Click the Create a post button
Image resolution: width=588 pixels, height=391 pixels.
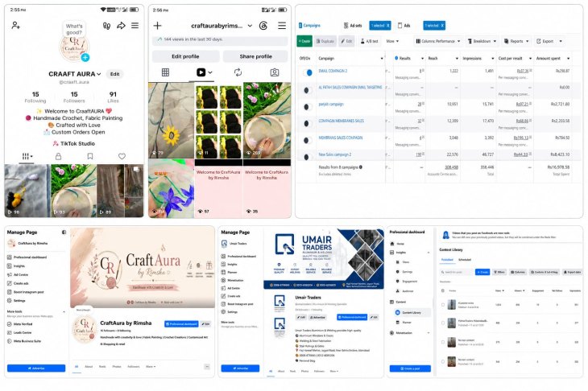point(410,368)
